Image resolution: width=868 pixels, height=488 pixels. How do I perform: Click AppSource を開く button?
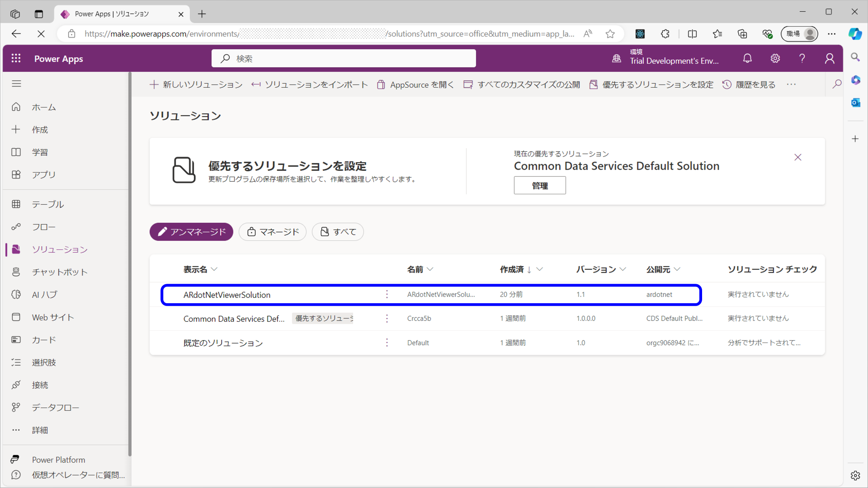pyautogui.click(x=415, y=84)
